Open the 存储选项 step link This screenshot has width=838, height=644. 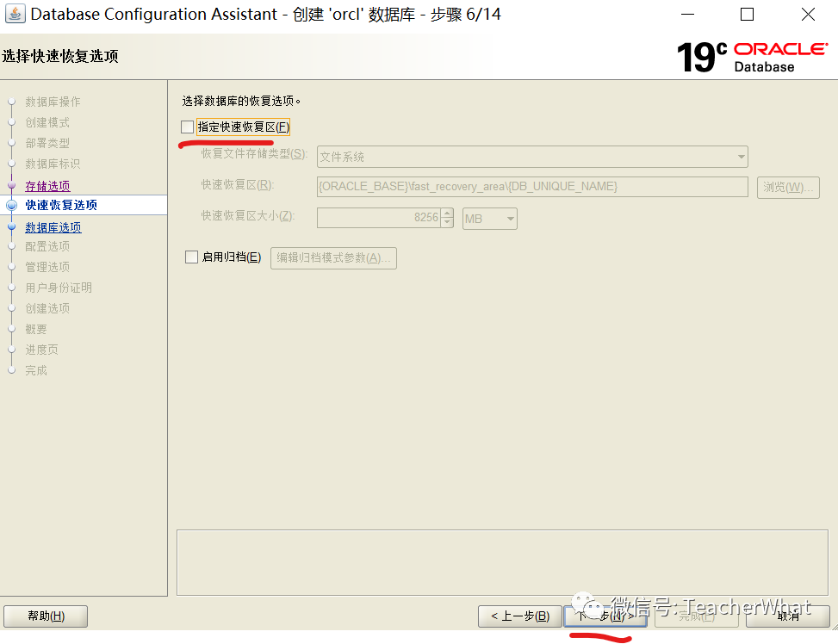47,186
